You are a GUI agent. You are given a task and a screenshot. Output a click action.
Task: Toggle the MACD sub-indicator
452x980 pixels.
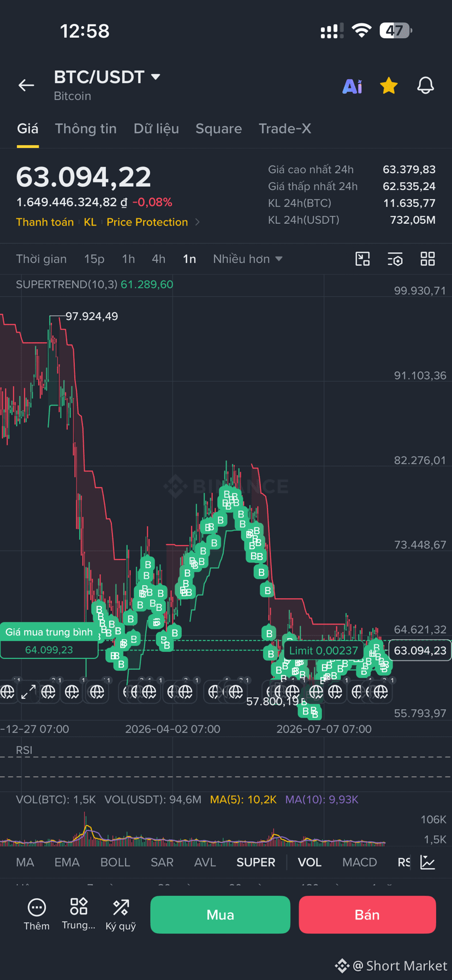360,862
